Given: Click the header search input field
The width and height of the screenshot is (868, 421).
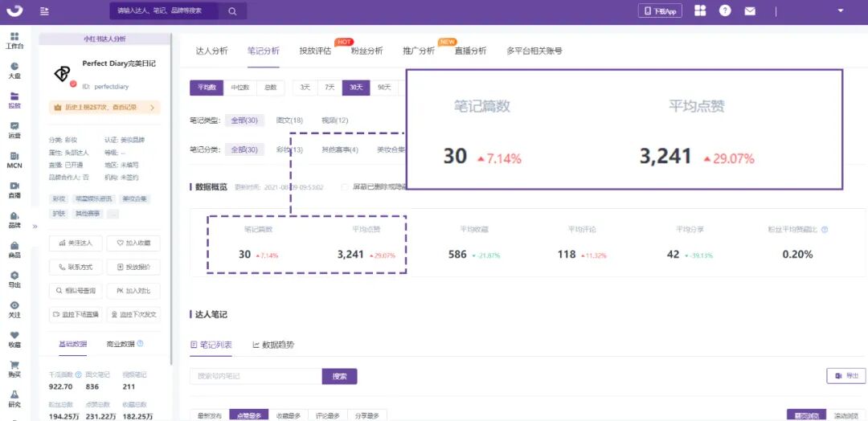Looking at the screenshot, I should 165,11.
